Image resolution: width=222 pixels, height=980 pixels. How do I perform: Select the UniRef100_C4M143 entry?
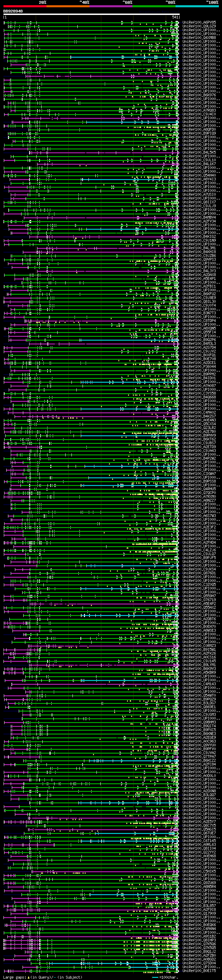pos(199,684)
